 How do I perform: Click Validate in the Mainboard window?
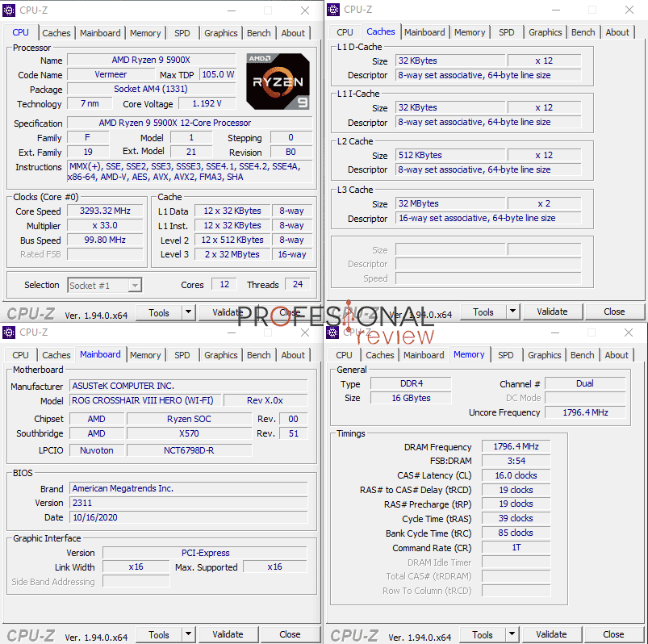coord(228,634)
